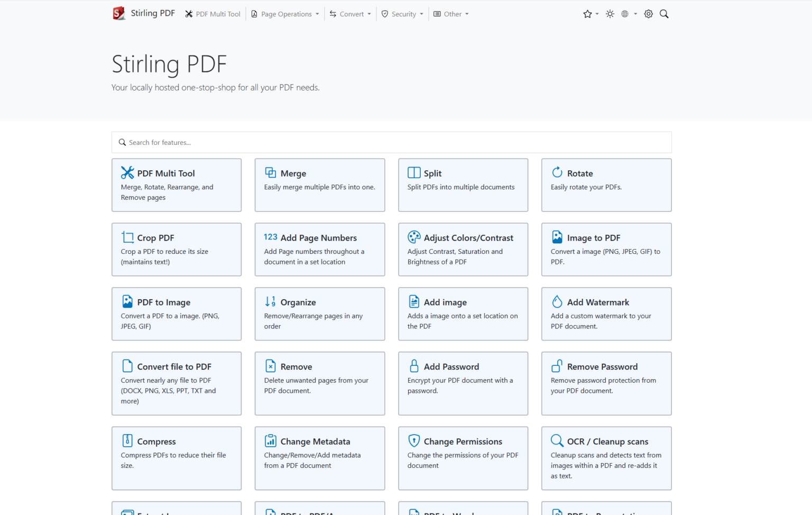Select the Merge tool icon
This screenshot has height=515, width=812.
270,172
